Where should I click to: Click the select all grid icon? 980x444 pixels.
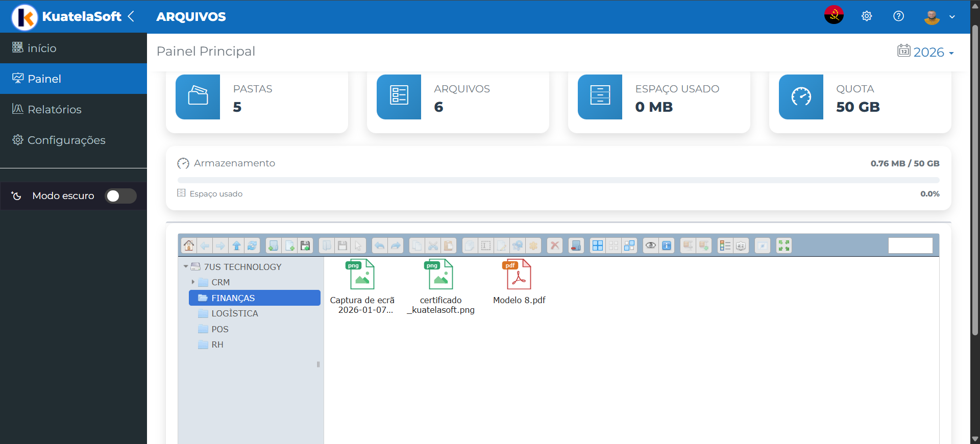pyautogui.click(x=597, y=246)
